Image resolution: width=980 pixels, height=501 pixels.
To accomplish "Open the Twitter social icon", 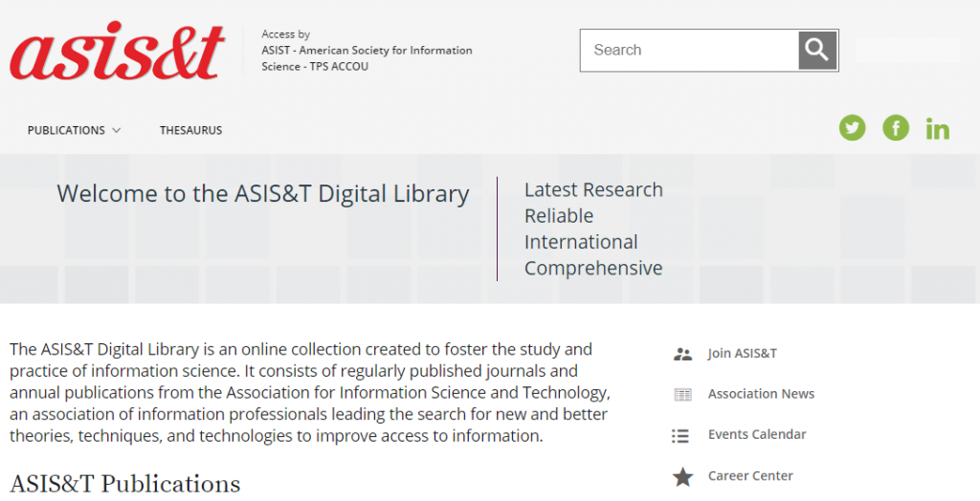I will 852,128.
